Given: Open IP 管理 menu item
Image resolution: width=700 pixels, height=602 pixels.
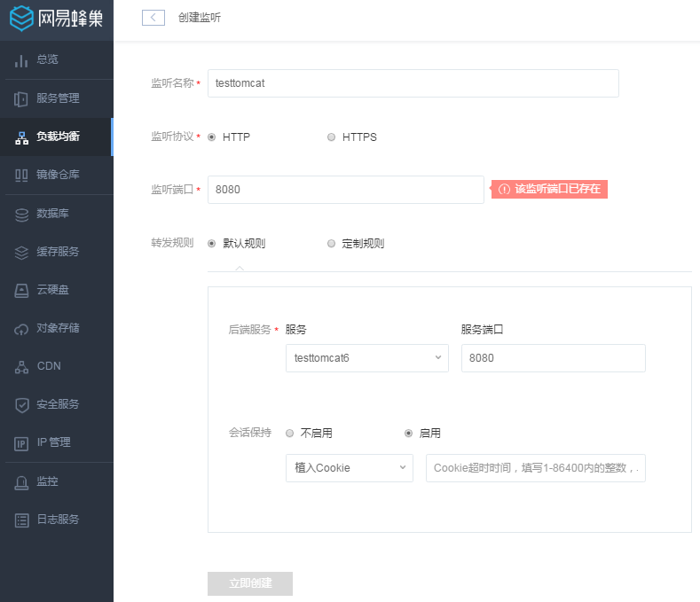Looking at the screenshot, I should (57, 442).
